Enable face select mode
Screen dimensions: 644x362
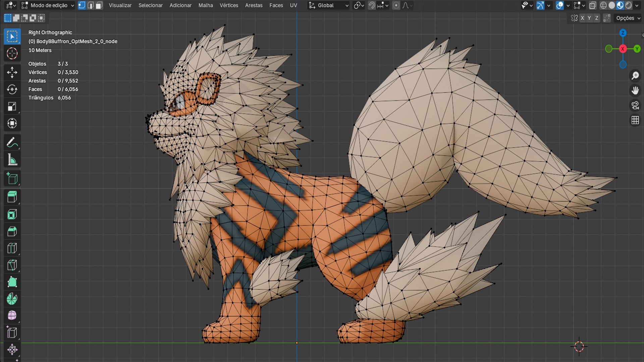[x=99, y=5]
